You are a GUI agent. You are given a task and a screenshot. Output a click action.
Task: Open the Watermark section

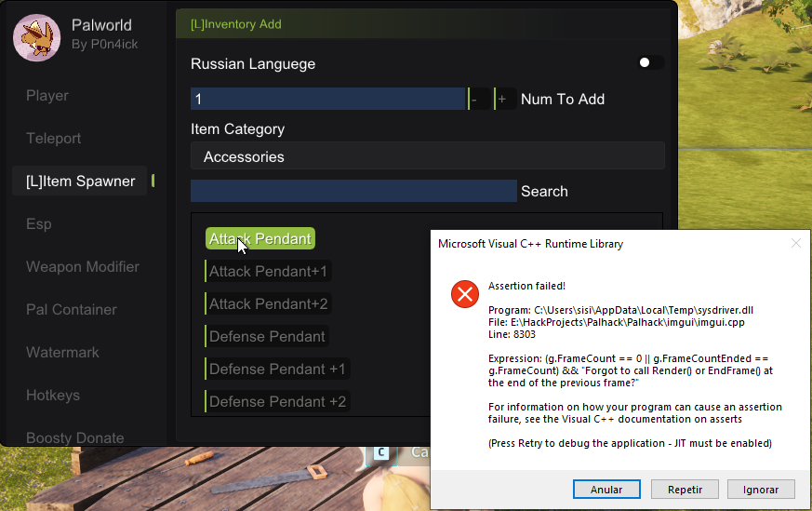point(62,353)
